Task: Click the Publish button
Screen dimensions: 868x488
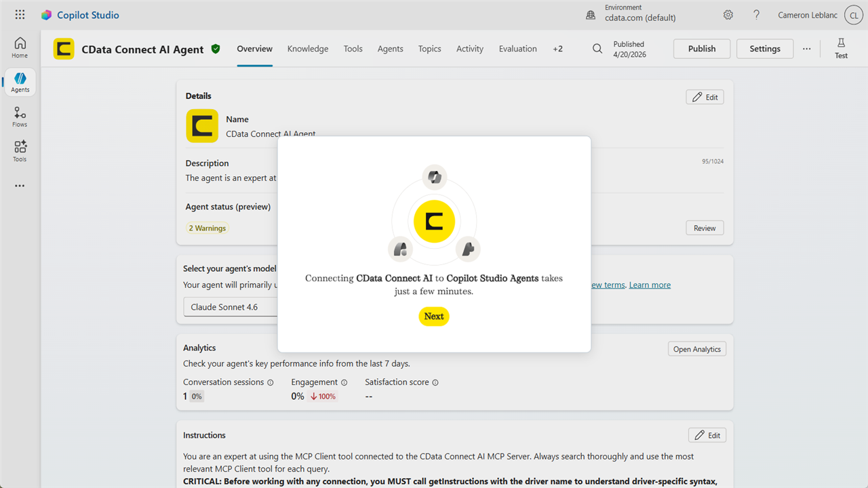Action: (x=702, y=49)
